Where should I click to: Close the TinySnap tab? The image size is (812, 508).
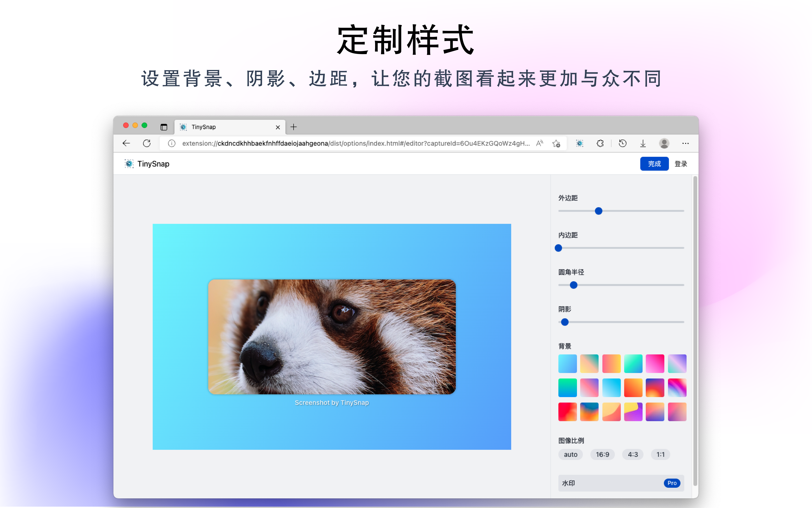click(278, 127)
